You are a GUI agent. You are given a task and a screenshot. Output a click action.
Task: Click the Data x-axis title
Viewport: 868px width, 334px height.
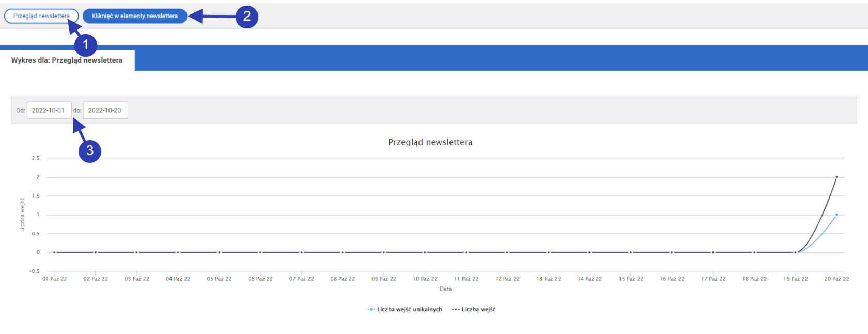pos(445,289)
